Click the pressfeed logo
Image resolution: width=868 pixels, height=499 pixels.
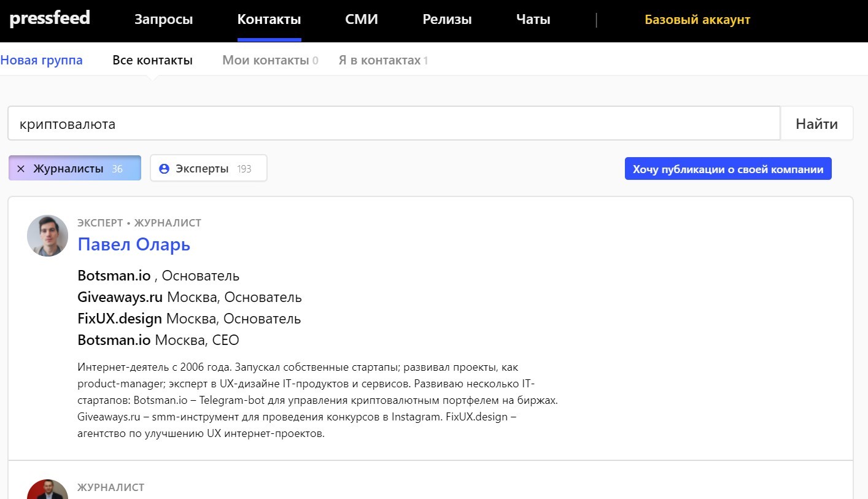click(50, 18)
